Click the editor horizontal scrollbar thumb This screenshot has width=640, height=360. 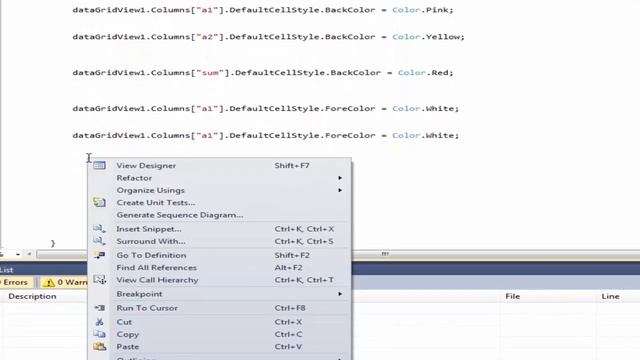click(384, 254)
